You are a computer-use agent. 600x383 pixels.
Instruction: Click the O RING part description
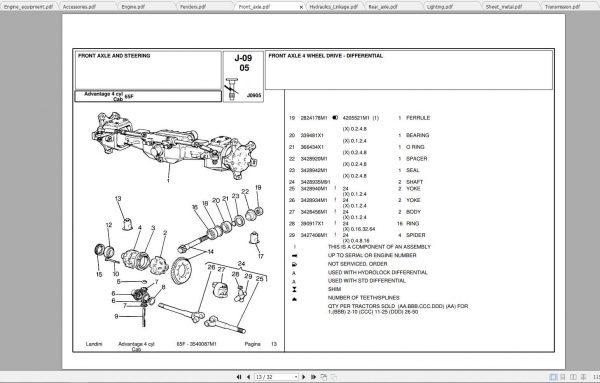pos(415,147)
